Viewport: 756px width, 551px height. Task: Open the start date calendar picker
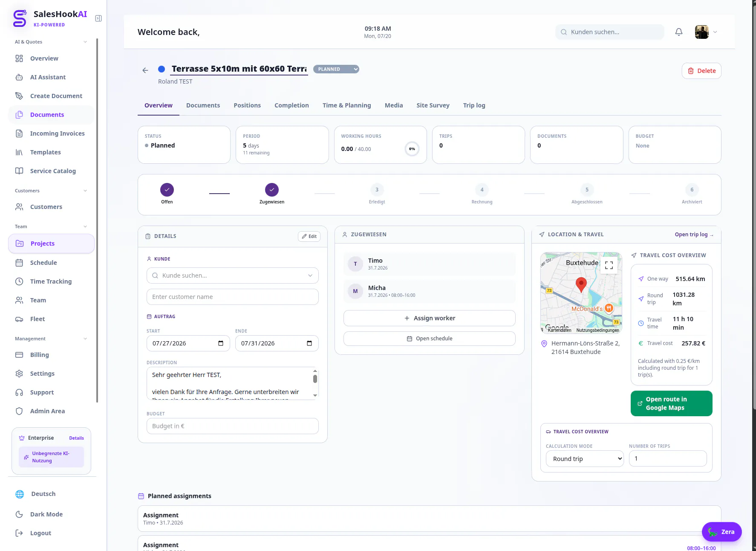(x=221, y=343)
